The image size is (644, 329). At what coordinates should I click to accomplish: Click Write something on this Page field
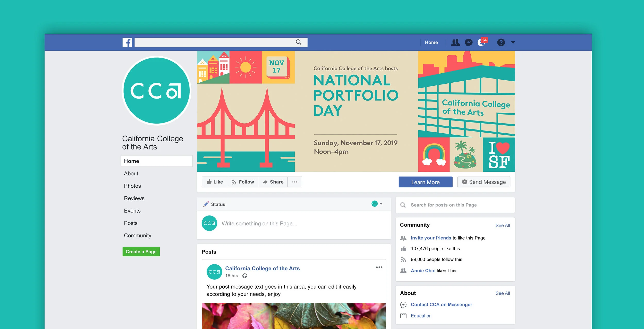(x=259, y=223)
